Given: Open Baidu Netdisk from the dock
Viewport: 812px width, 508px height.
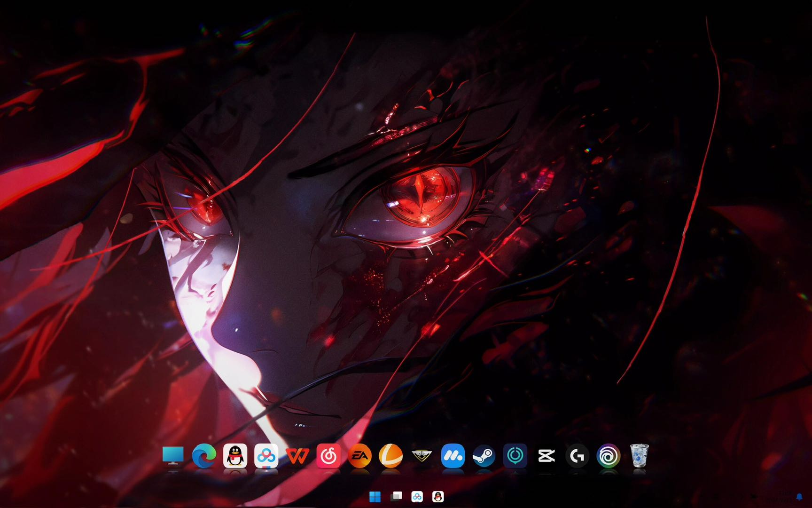Looking at the screenshot, I should [x=266, y=455].
